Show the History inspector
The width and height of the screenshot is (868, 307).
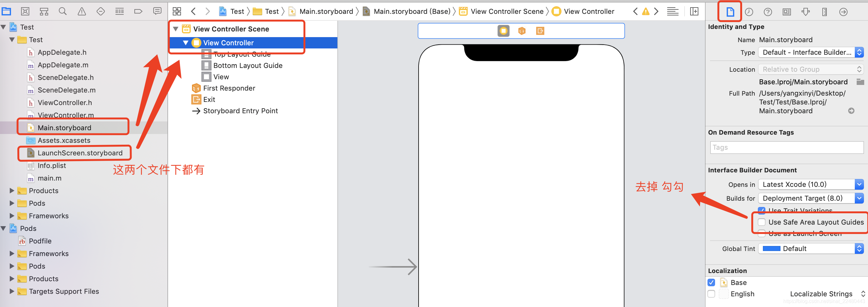(749, 12)
